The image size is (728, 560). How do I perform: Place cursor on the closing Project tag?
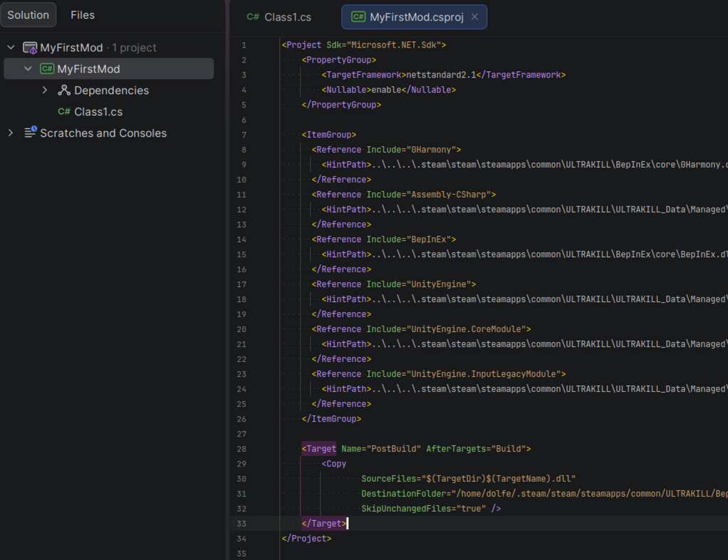306,539
